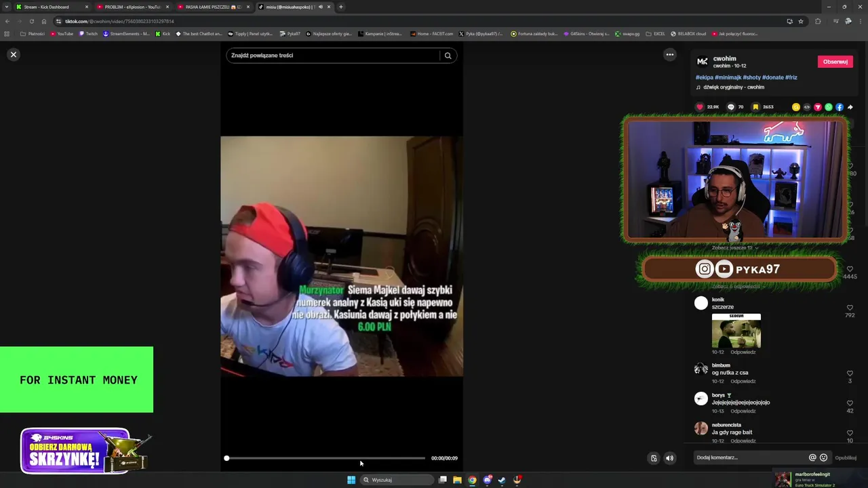Open the Windows Start menu

coord(351,480)
